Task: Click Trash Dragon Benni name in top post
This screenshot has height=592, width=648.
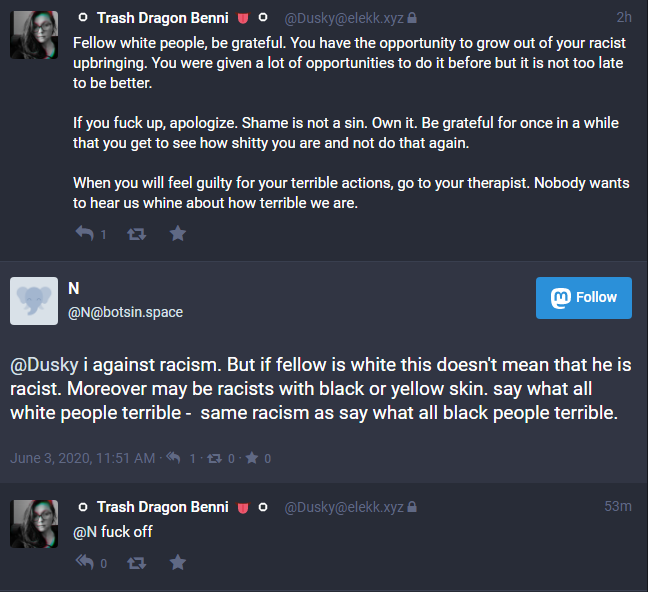Action: (162, 18)
